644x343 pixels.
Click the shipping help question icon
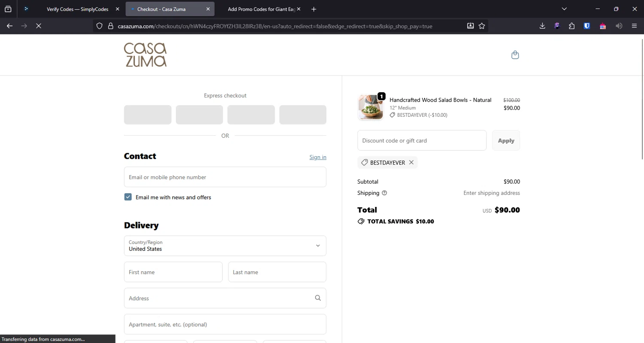click(x=384, y=193)
